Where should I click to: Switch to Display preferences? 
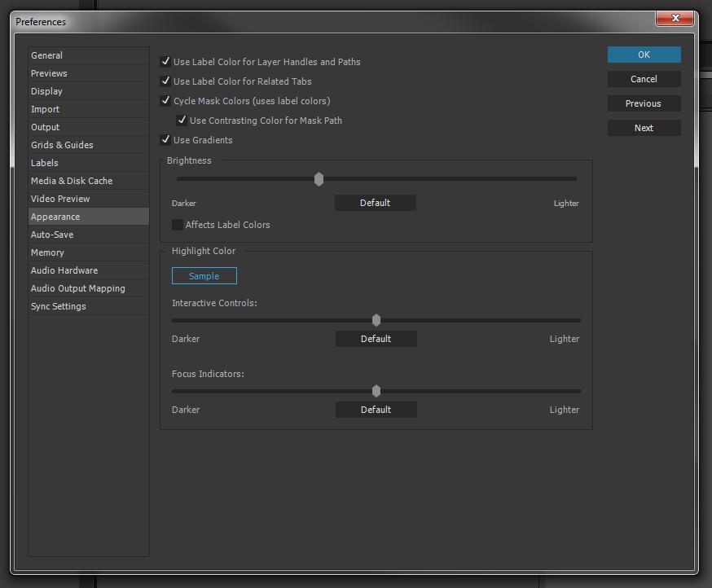[89, 91]
